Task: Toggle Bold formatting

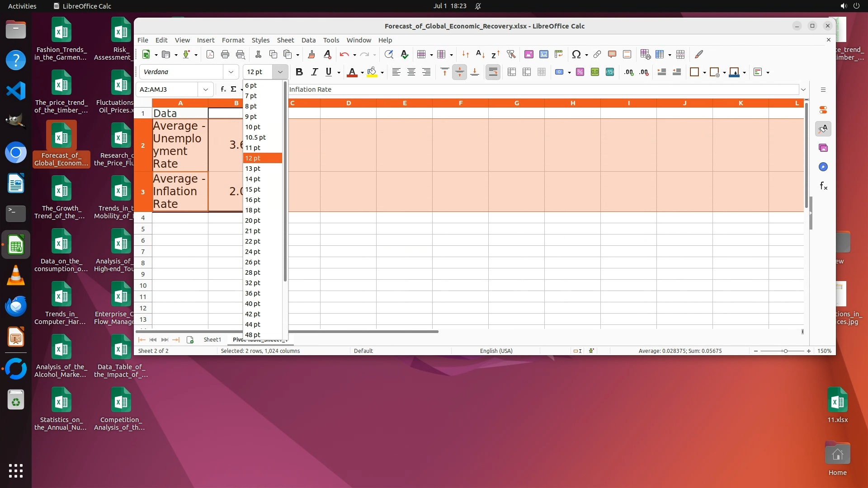Action: point(299,72)
